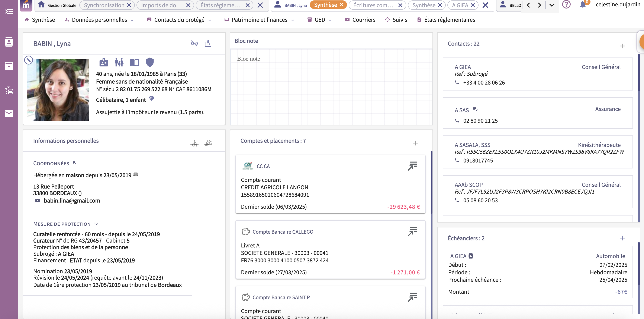Click the wheelchair accessibility icon in Informations personnelles
Screen dimensions: 644x319
pos(194,143)
